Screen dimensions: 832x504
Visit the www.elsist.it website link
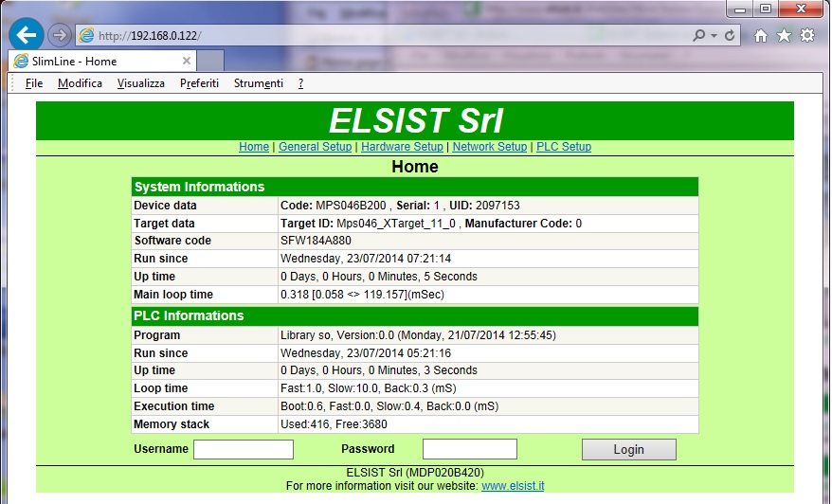coord(513,485)
